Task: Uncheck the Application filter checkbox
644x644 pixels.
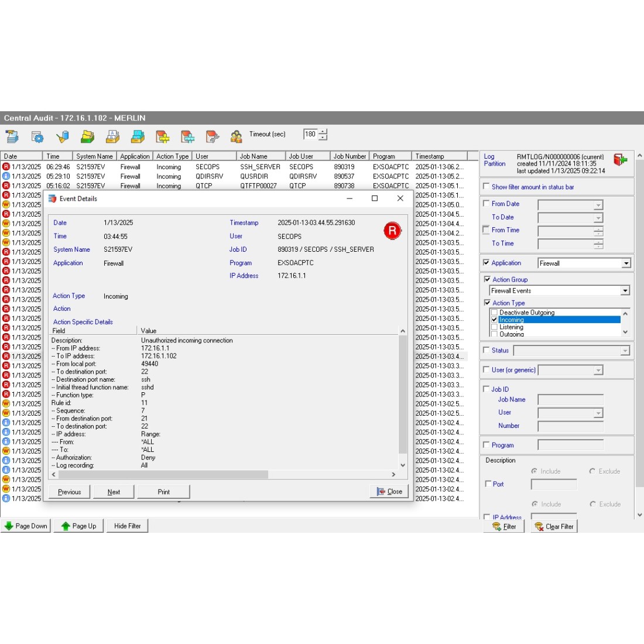Action: point(487,263)
